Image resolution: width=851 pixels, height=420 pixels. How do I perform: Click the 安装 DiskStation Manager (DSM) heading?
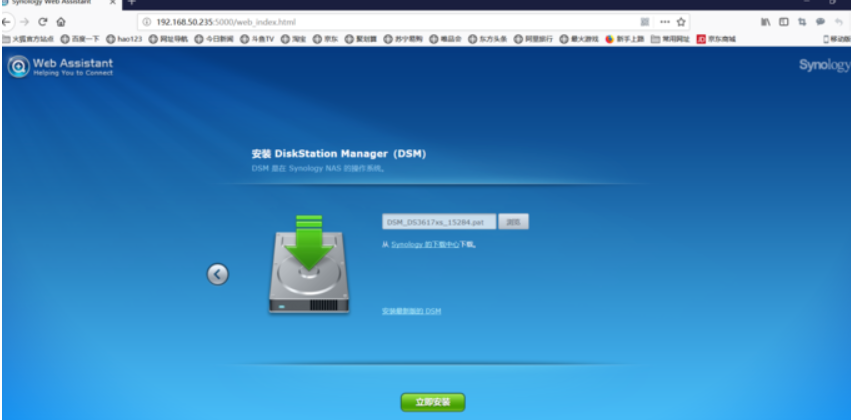coord(339,154)
